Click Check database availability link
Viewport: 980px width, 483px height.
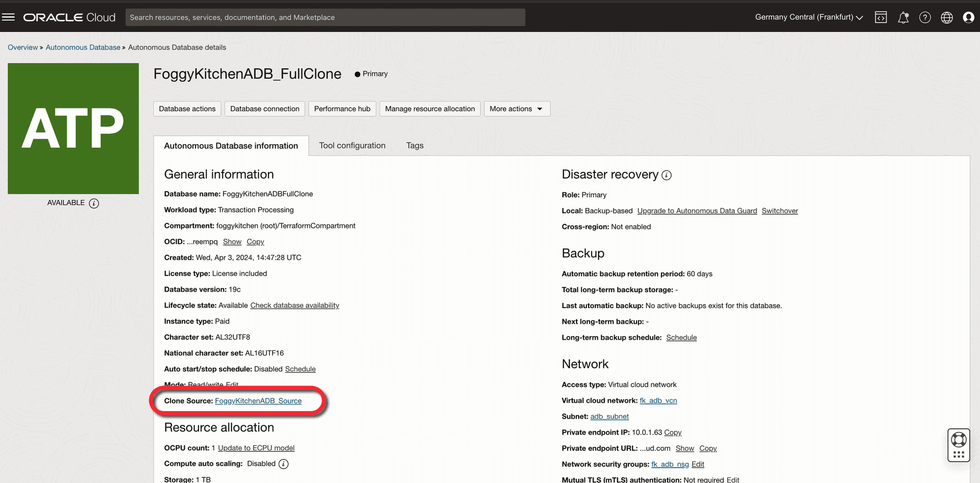(x=295, y=306)
